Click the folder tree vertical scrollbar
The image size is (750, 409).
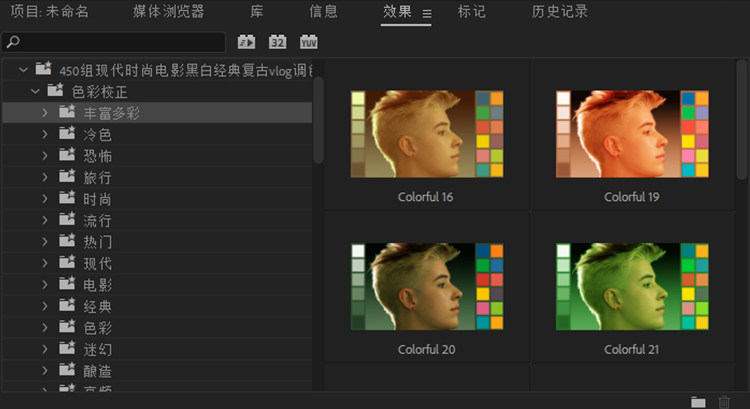click(x=318, y=121)
